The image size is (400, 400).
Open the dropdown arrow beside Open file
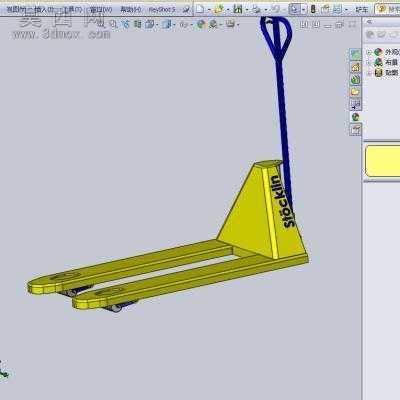point(228,10)
